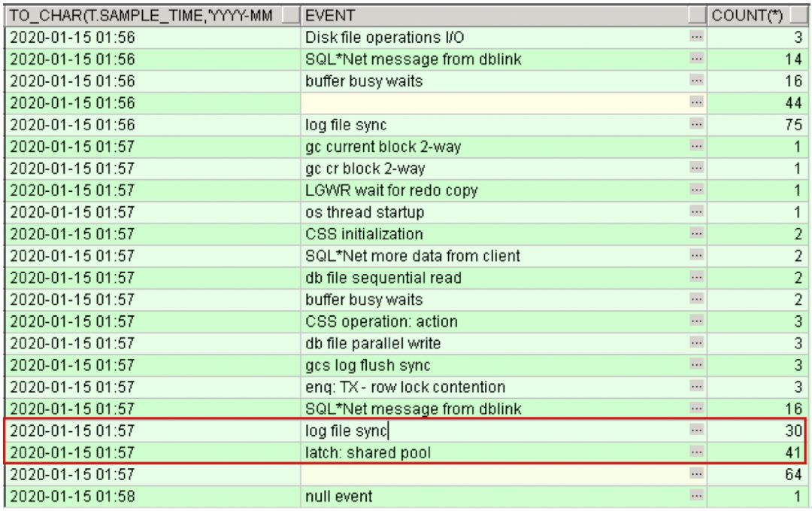Click the count cell showing 41
The width and height of the screenshot is (812, 511).
pos(756,452)
